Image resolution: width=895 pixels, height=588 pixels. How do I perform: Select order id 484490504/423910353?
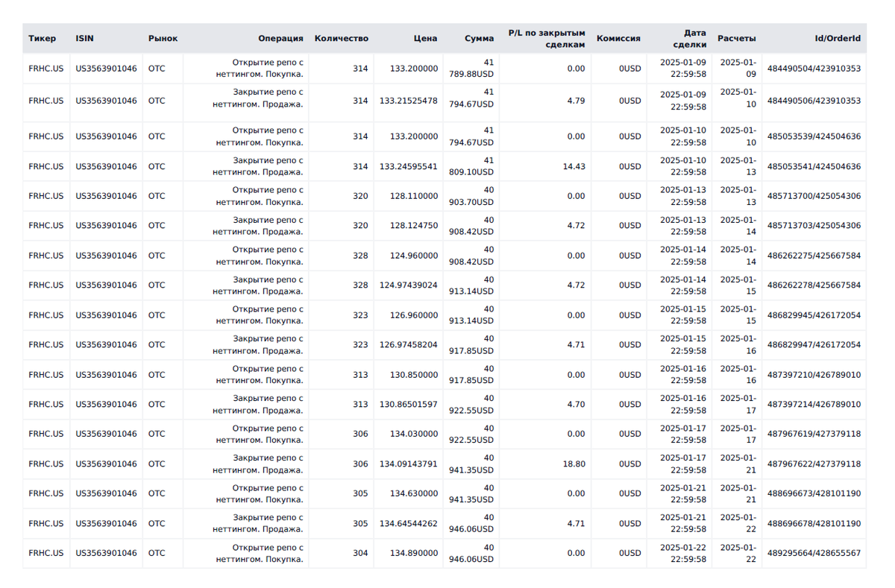coord(814,69)
